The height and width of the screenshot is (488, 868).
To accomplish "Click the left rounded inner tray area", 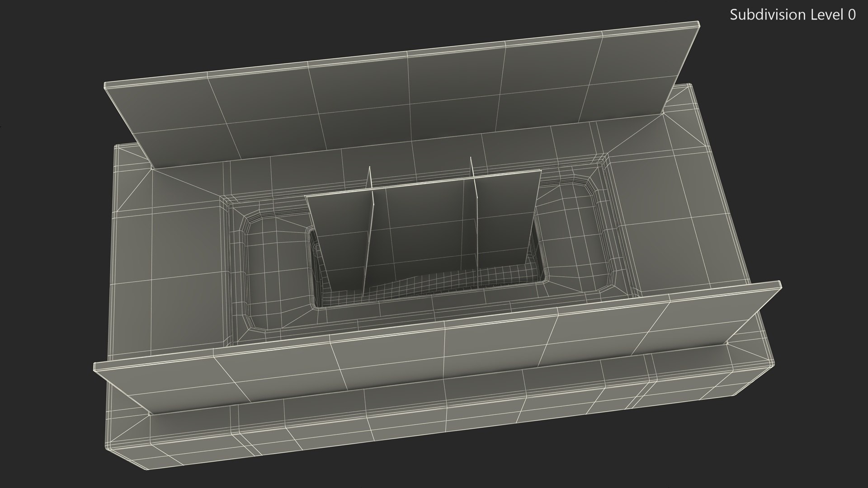I will coord(276,271).
